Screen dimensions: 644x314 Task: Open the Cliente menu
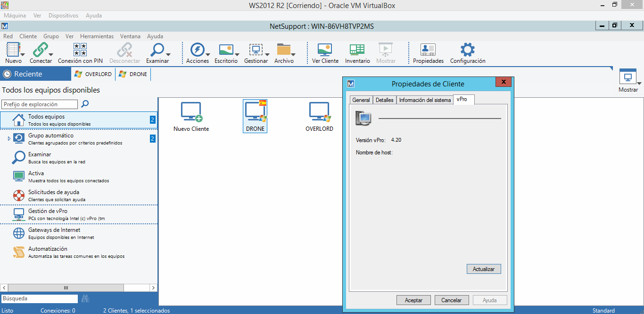[28, 36]
